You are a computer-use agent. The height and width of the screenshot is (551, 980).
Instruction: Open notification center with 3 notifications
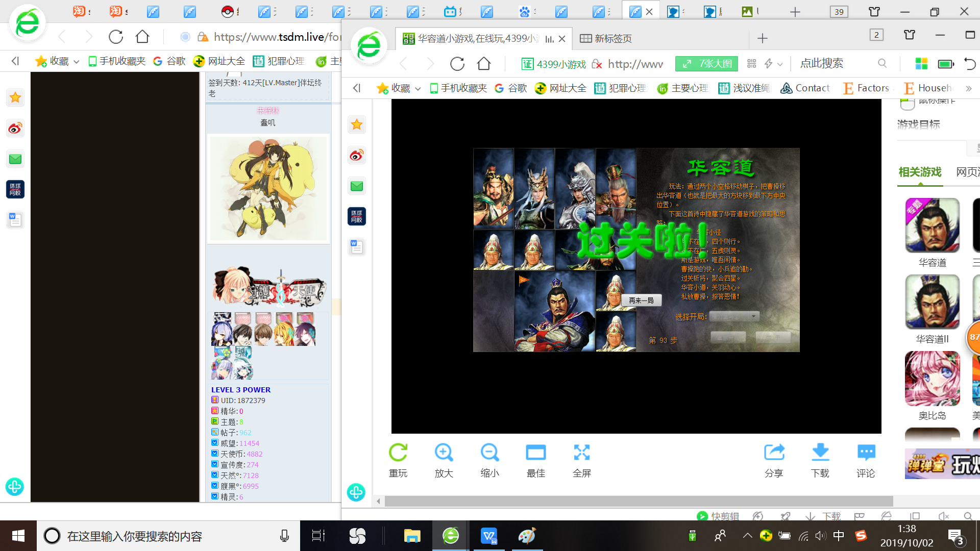pyautogui.click(x=955, y=536)
